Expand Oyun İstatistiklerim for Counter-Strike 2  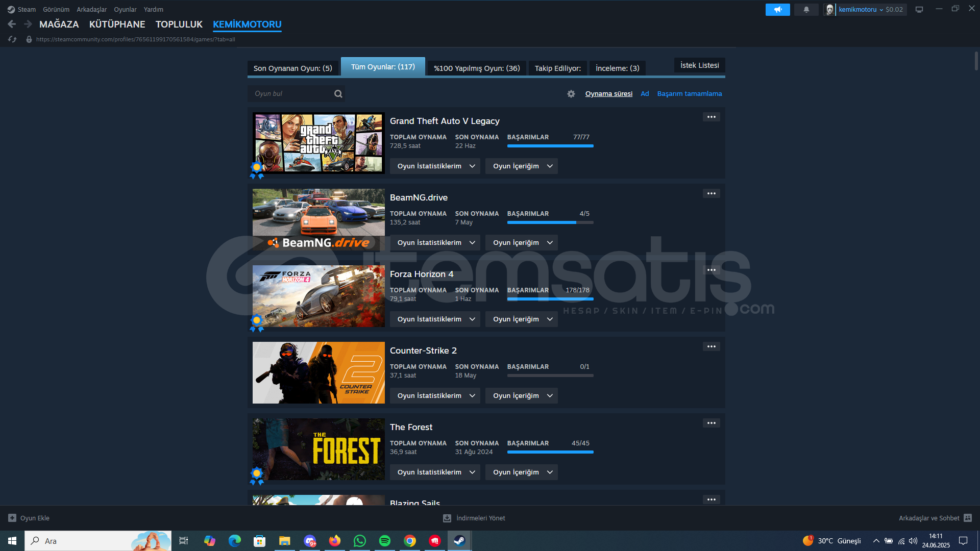435,396
